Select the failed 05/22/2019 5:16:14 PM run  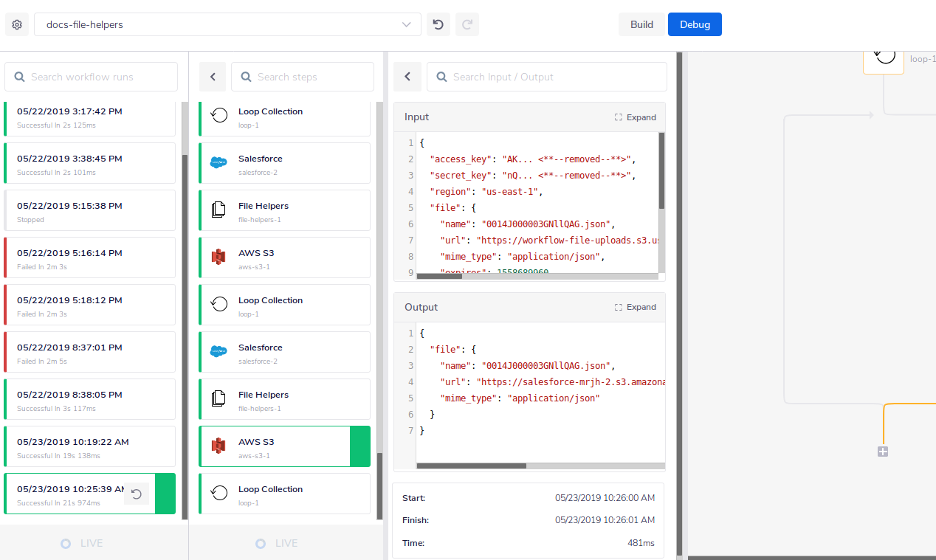89,257
